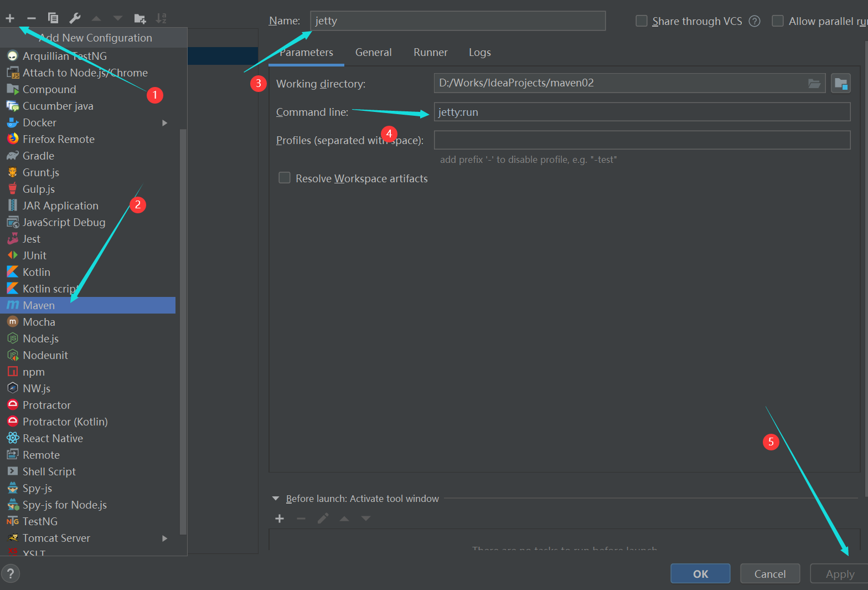Select JAR Application configuration type
Screen dimensions: 868x590
click(x=89, y=206)
